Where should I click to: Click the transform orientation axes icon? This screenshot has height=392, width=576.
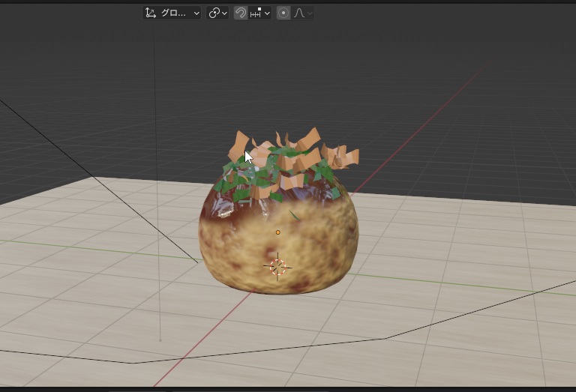(151, 13)
